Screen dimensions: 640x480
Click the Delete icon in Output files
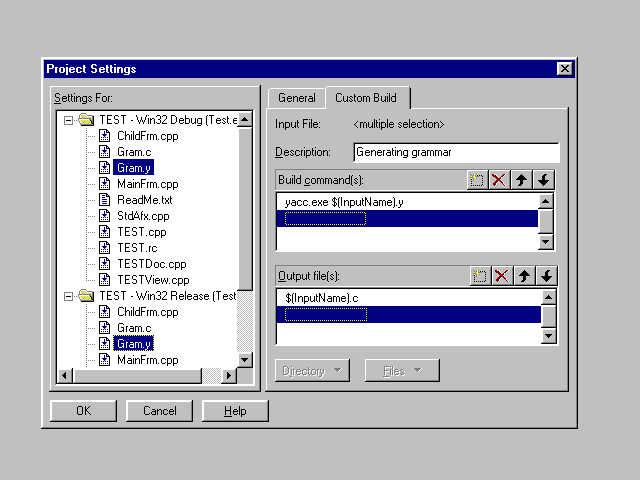click(x=501, y=276)
